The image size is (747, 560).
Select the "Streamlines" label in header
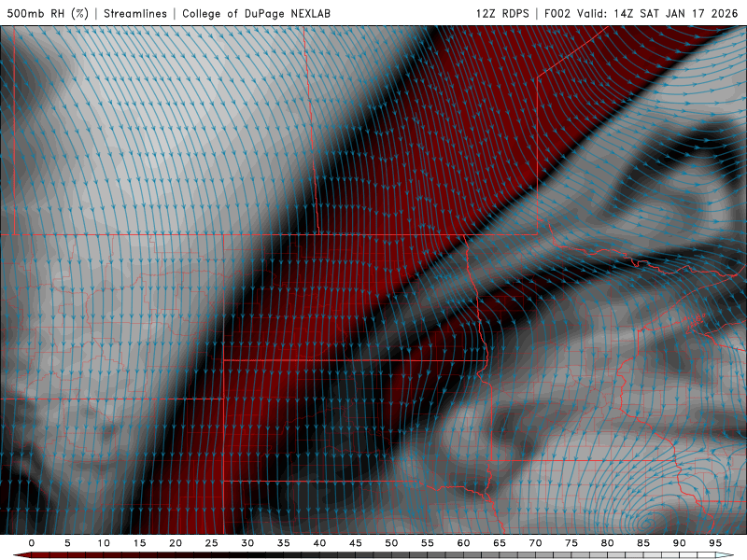click(x=135, y=13)
